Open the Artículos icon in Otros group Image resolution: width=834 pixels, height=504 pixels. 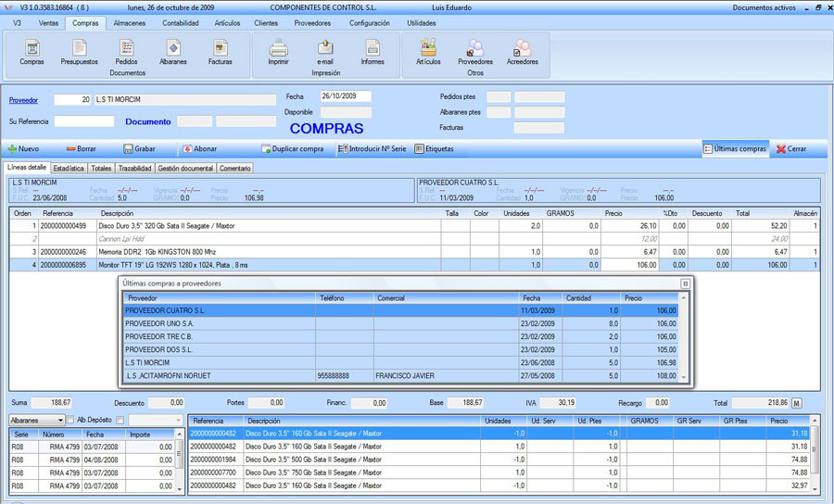point(428,53)
